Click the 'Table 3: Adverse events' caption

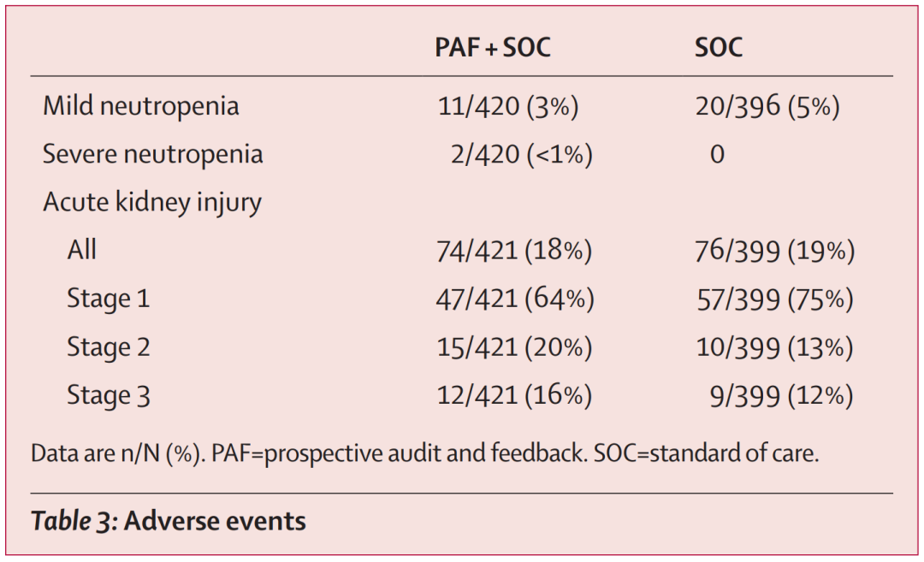click(x=169, y=521)
